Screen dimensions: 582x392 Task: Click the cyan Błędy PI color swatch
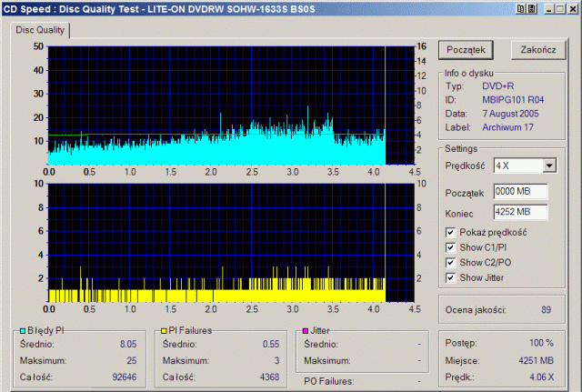coord(23,331)
